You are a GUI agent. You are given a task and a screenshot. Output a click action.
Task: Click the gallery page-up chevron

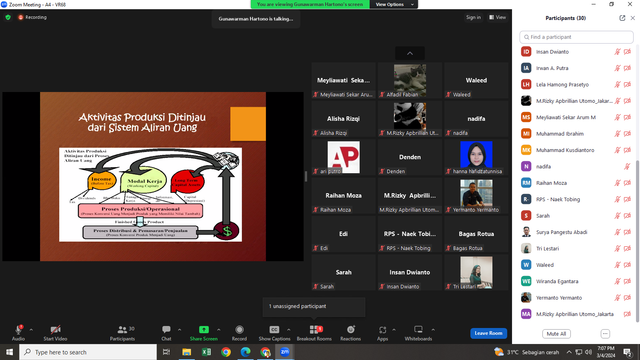pos(410,53)
